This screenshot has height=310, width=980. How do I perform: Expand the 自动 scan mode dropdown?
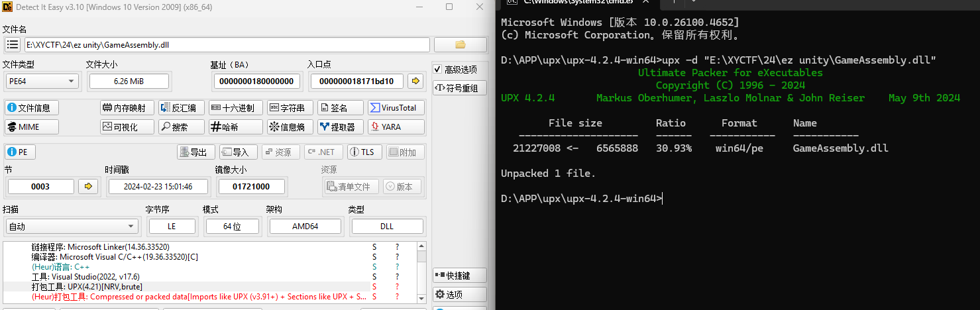point(71,227)
